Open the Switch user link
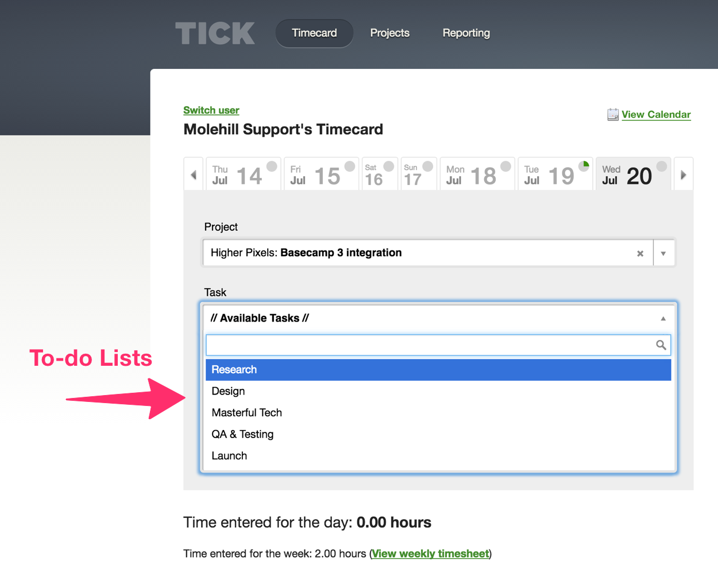Viewport: 718px width, 588px height. 211,110
